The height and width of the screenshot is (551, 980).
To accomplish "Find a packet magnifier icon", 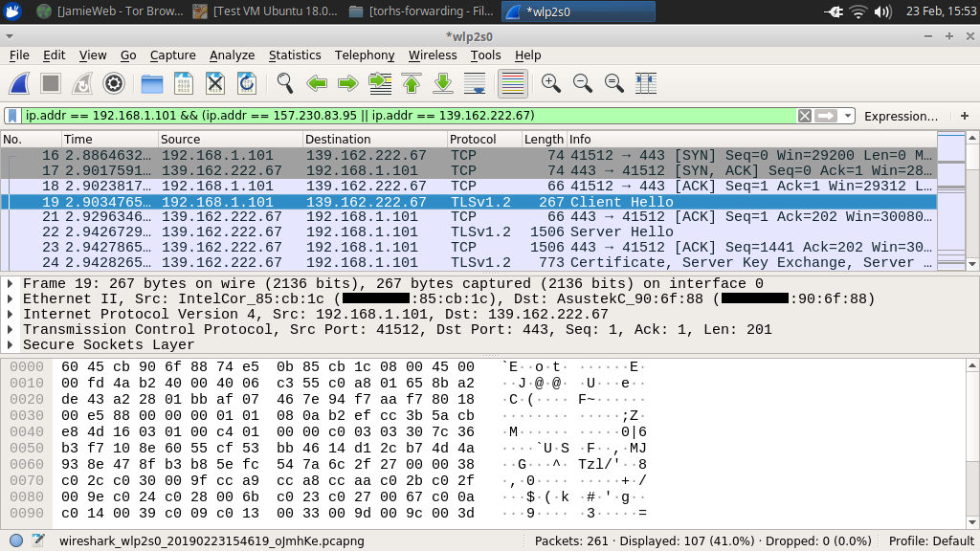I will pyautogui.click(x=285, y=83).
